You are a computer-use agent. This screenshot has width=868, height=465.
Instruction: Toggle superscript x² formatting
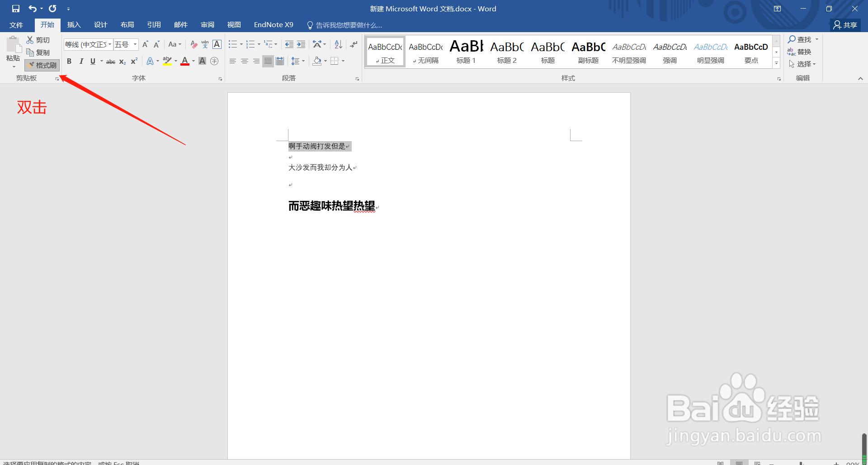(x=134, y=61)
